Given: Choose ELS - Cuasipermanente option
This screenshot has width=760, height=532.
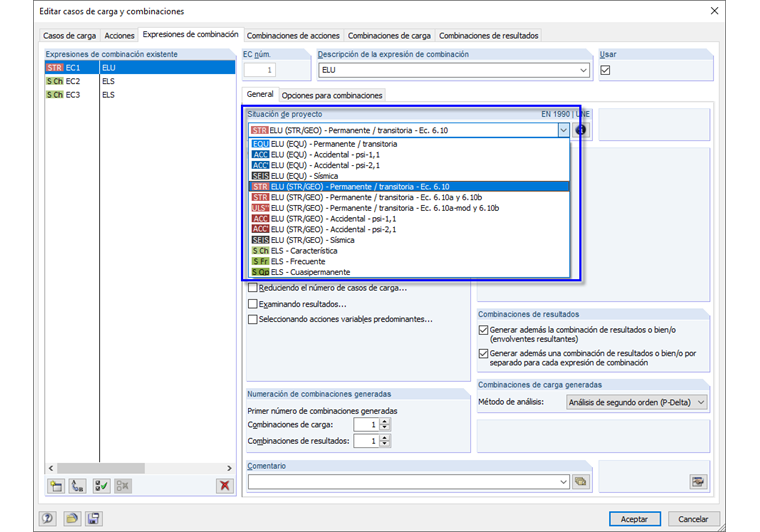Looking at the screenshot, I should 409,272.
